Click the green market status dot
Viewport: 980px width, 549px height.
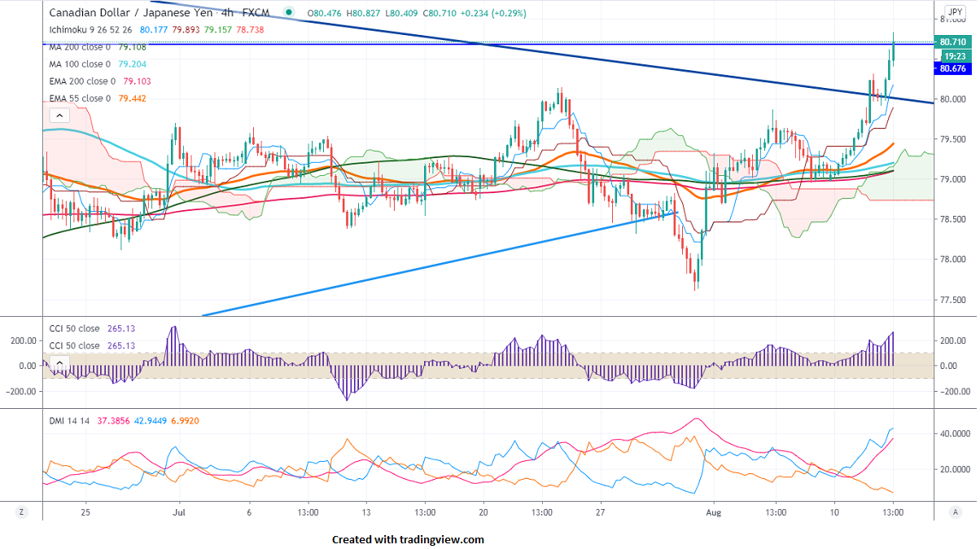point(289,13)
